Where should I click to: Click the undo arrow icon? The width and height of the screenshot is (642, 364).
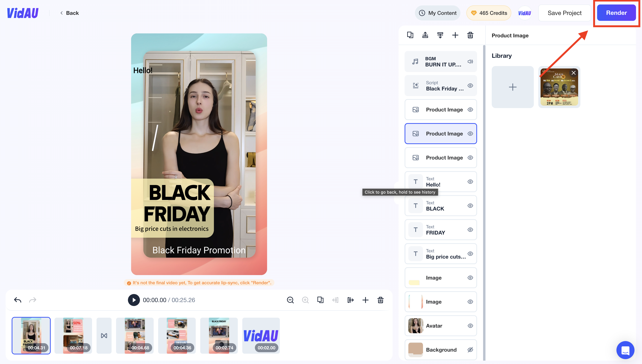pos(18,300)
